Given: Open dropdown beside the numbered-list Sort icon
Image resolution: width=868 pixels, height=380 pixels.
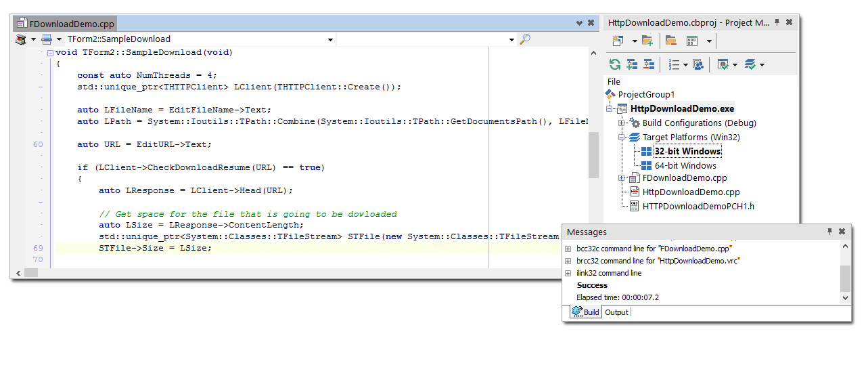Looking at the screenshot, I should coord(685,65).
